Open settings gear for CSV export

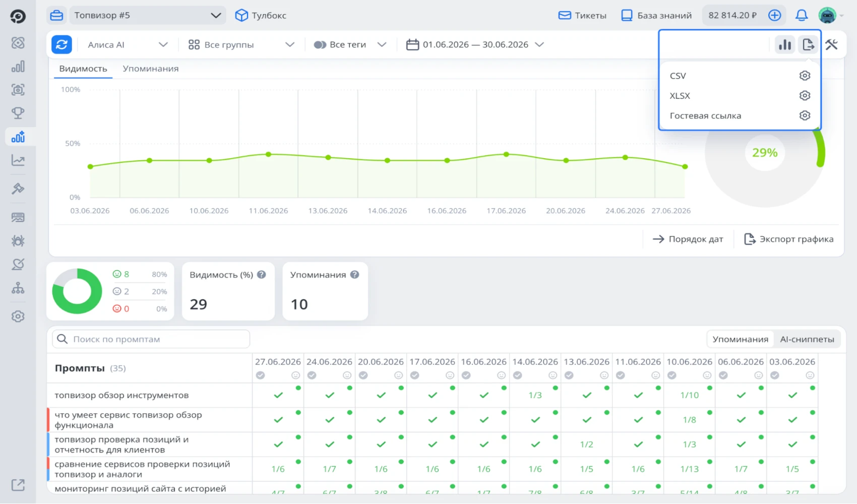(805, 76)
